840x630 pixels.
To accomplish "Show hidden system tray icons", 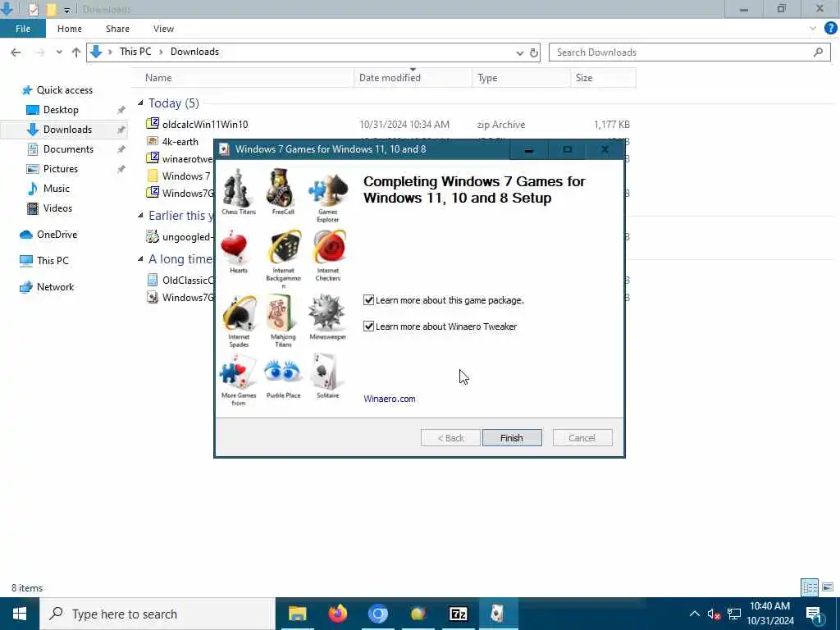I will point(694,614).
